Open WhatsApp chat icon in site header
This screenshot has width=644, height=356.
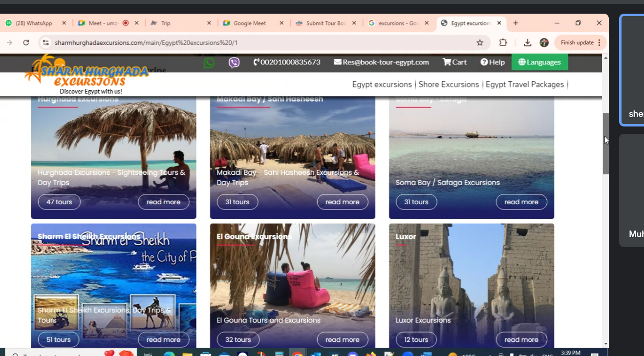pyautogui.click(x=209, y=63)
